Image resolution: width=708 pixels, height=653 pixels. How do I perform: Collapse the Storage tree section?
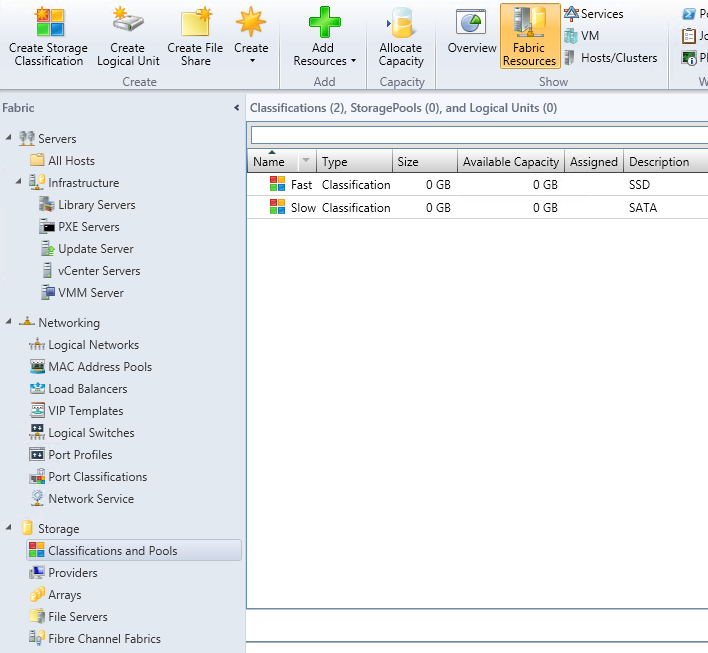click(x=9, y=528)
